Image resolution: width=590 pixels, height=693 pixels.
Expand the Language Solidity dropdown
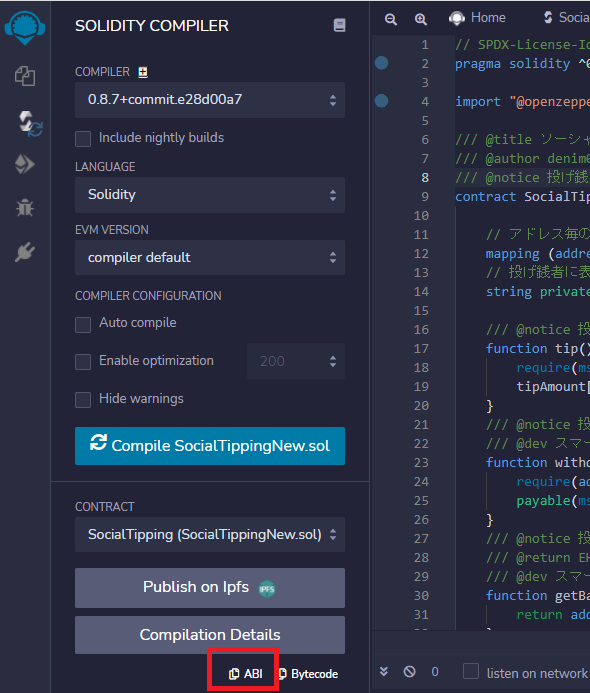(210, 195)
